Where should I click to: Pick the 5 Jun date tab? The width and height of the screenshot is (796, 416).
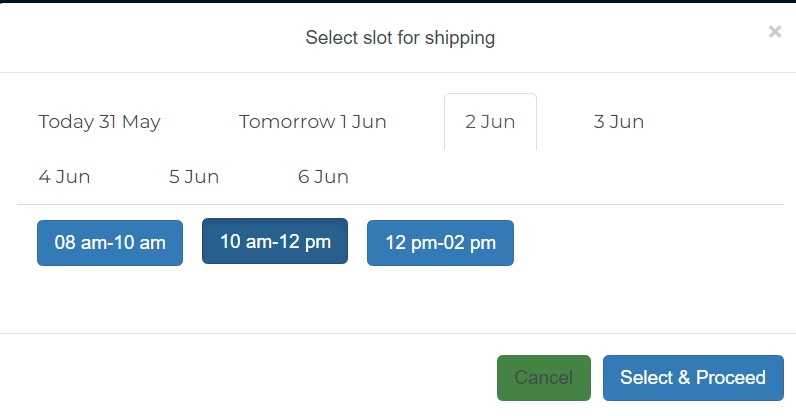pos(194,177)
